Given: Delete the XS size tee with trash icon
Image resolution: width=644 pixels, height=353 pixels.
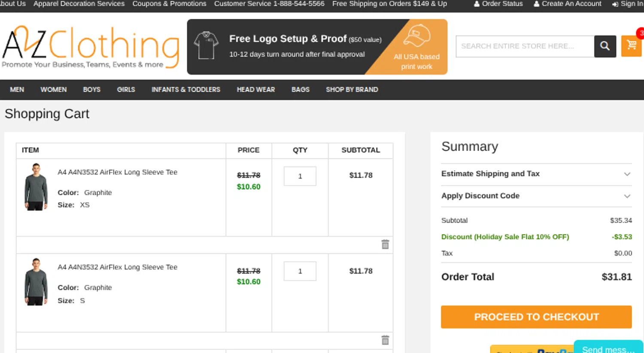Looking at the screenshot, I should click(x=385, y=244).
